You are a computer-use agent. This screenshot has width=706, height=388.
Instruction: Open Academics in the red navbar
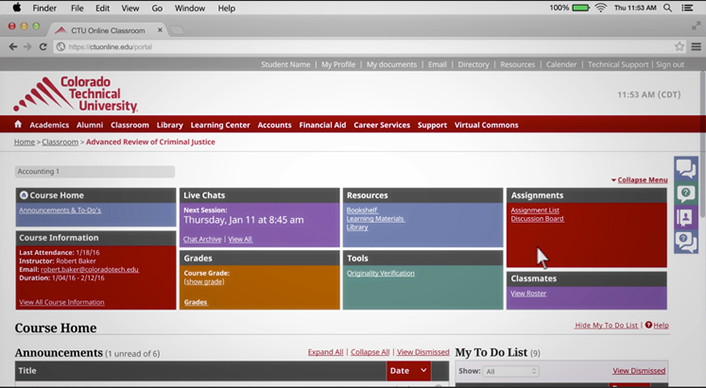coord(49,125)
